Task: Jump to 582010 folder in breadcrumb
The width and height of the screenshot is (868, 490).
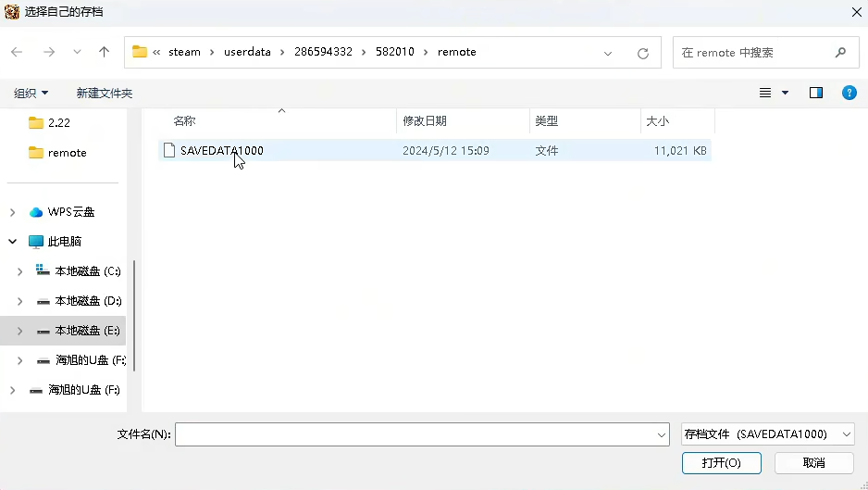Action: coord(395,52)
